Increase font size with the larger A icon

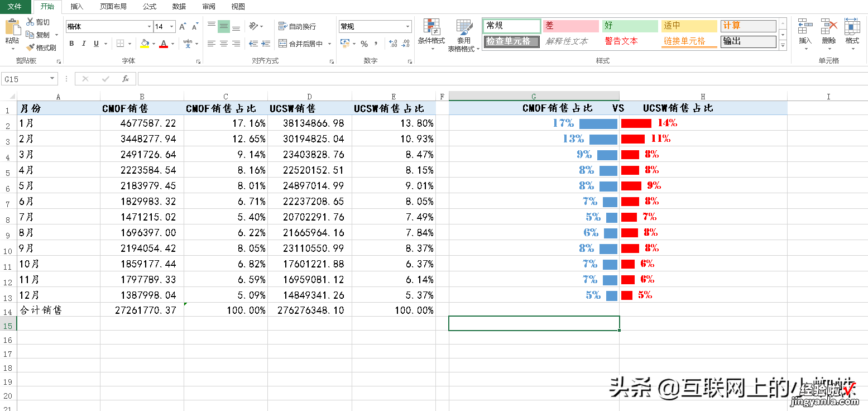pyautogui.click(x=183, y=26)
